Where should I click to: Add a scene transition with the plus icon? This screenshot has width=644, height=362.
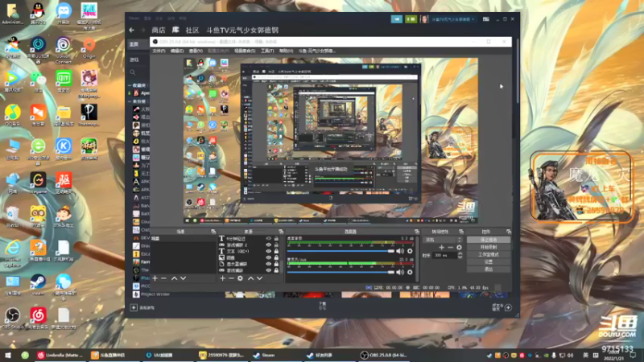tap(441, 247)
